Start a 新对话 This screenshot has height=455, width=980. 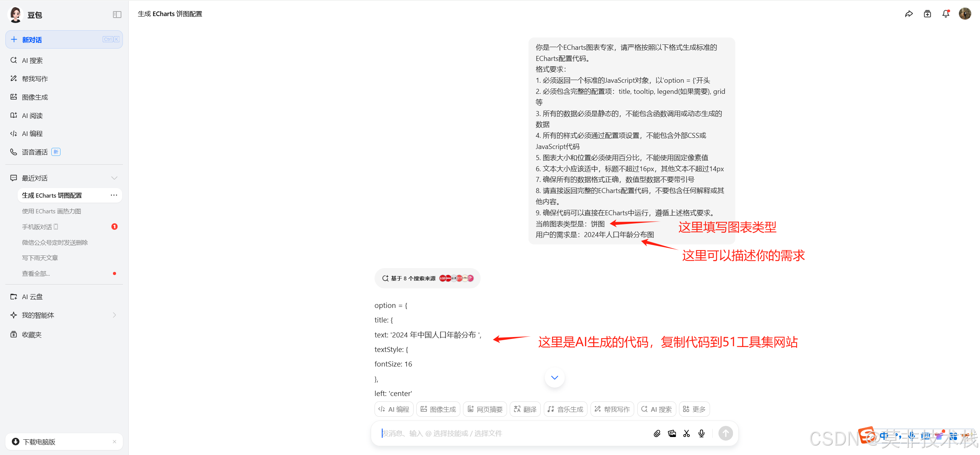pyautogui.click(x=64, y=39)
